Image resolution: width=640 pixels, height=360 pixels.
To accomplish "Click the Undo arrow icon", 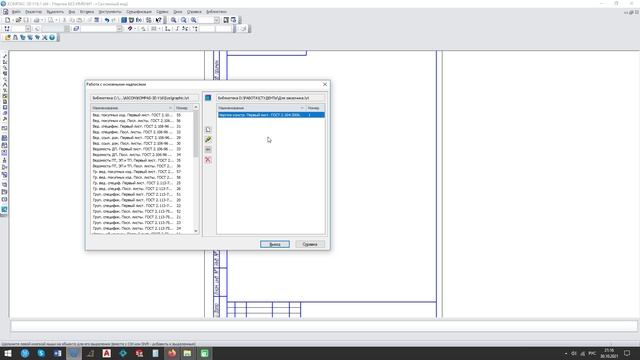I will coord(107,20).
